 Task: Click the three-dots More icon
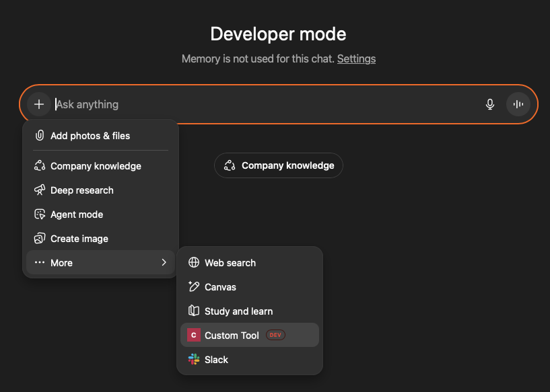[x=40, y=262]
